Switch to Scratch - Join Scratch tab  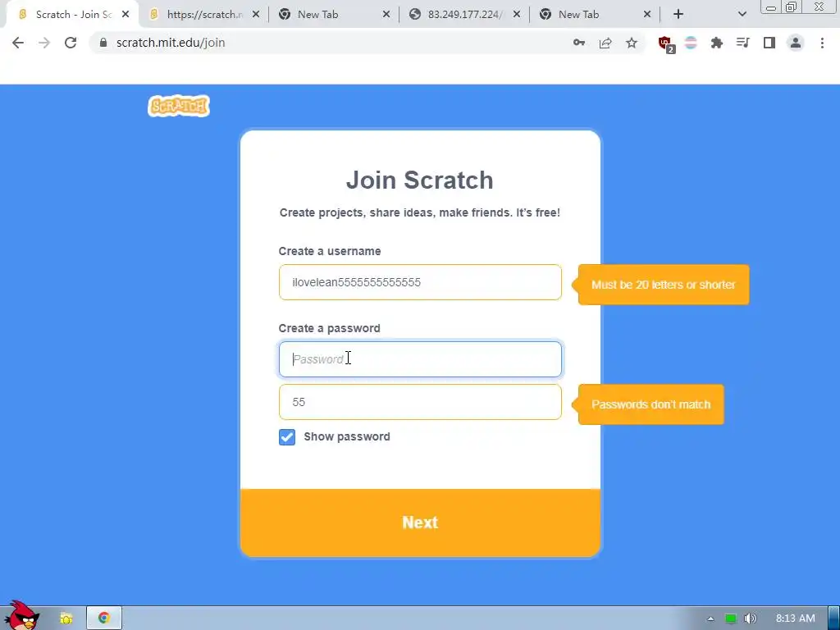click(73, 15)
